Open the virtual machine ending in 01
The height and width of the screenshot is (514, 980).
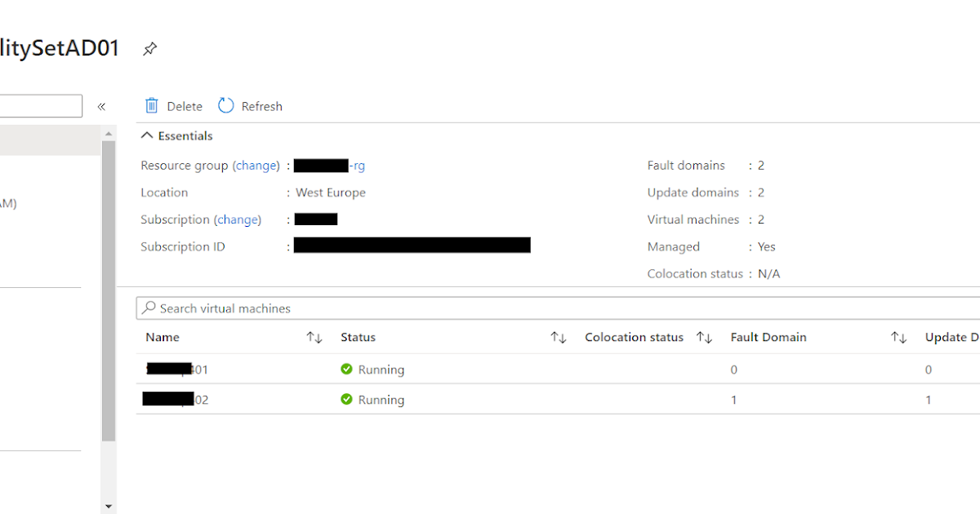pyautogui.click(x=176, y=369)
